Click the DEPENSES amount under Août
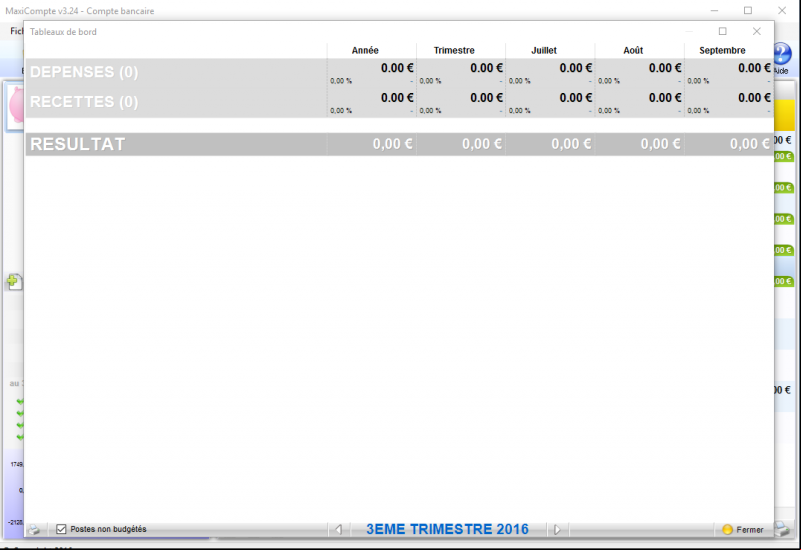Viewport: 801px width, 550px height. point(665,68)
